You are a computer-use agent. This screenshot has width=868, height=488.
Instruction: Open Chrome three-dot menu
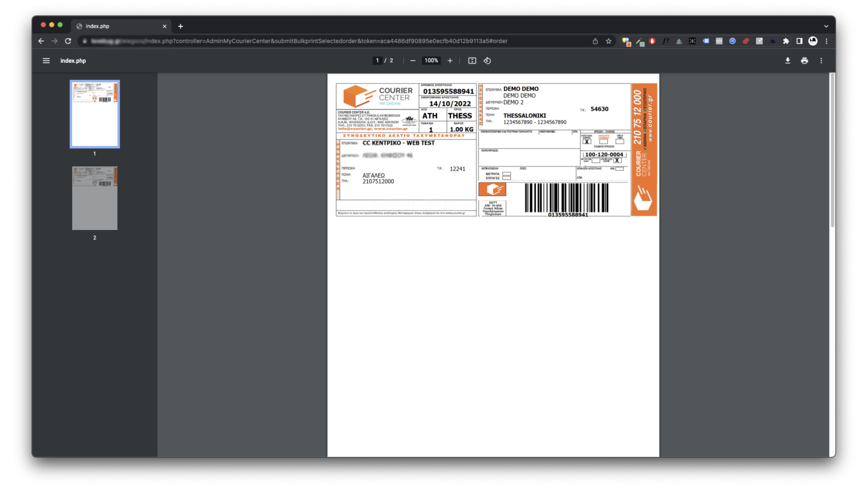[826, 41]
